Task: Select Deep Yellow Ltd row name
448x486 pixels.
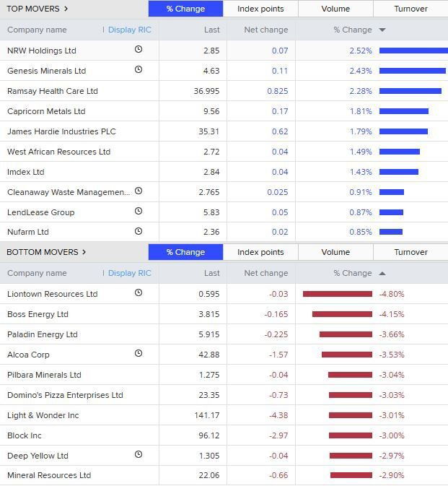Action: click(38, 456)
